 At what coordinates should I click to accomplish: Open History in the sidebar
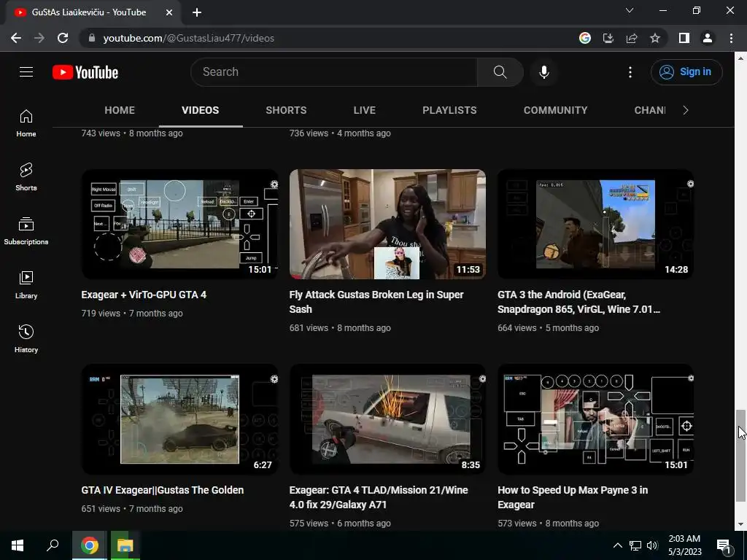(26, 338)
